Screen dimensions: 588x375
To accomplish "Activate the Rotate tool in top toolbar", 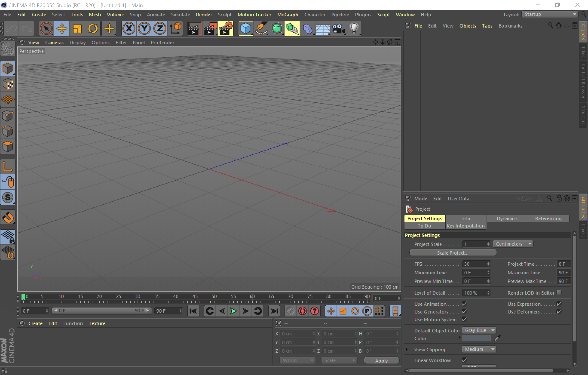I will pyautogui.click(x=93, y=29).
